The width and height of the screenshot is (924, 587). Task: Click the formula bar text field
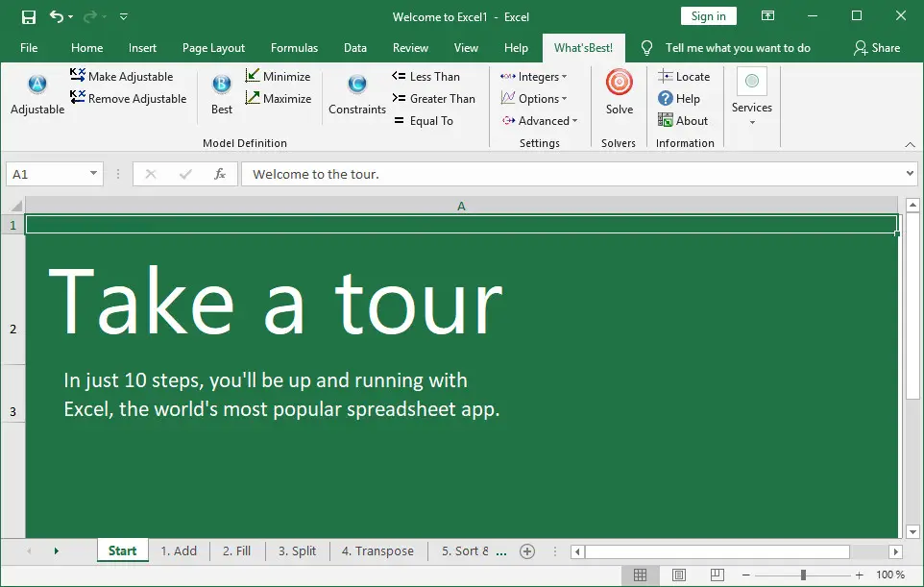(571, 174)
